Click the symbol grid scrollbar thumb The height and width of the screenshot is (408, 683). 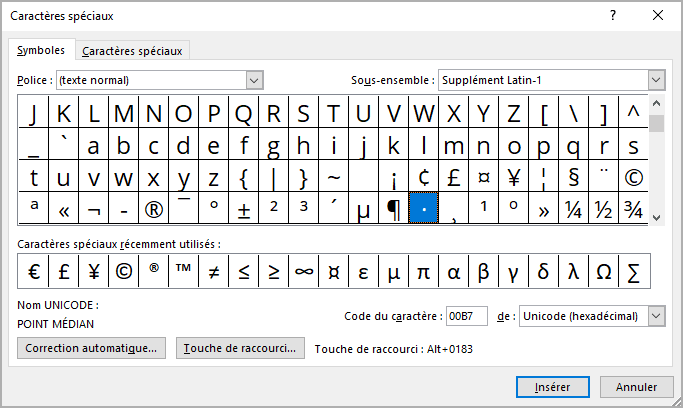tap(656, 123)
